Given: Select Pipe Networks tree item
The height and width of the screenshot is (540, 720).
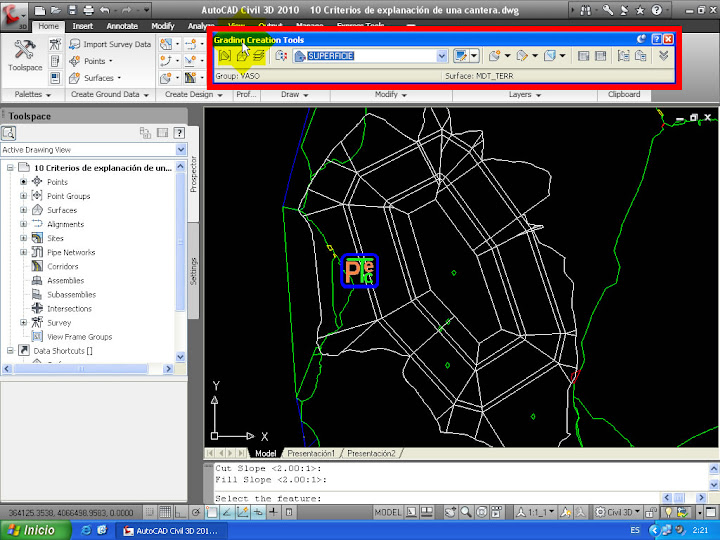Looking at the screenshot, I should (x=71, y=253).
